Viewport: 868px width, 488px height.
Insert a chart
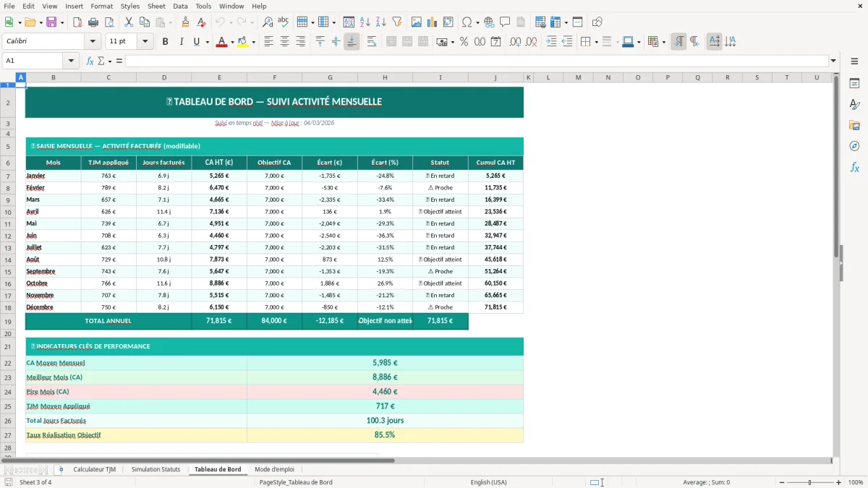coord(433,22)
